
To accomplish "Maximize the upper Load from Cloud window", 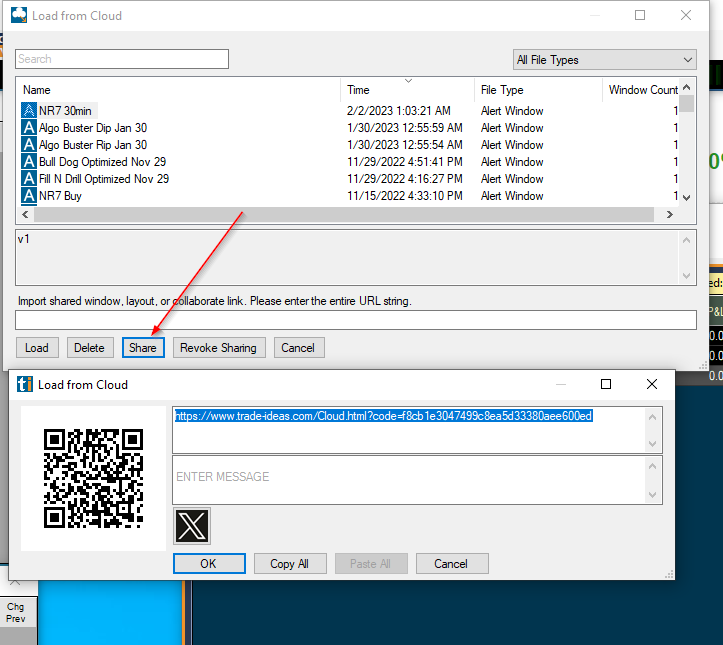I will point(640,15).
